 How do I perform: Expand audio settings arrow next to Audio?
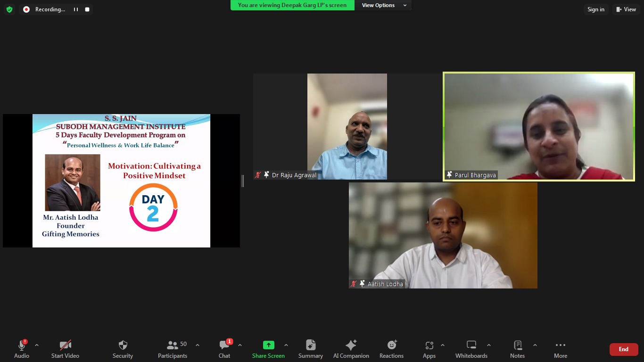(37, 345)
